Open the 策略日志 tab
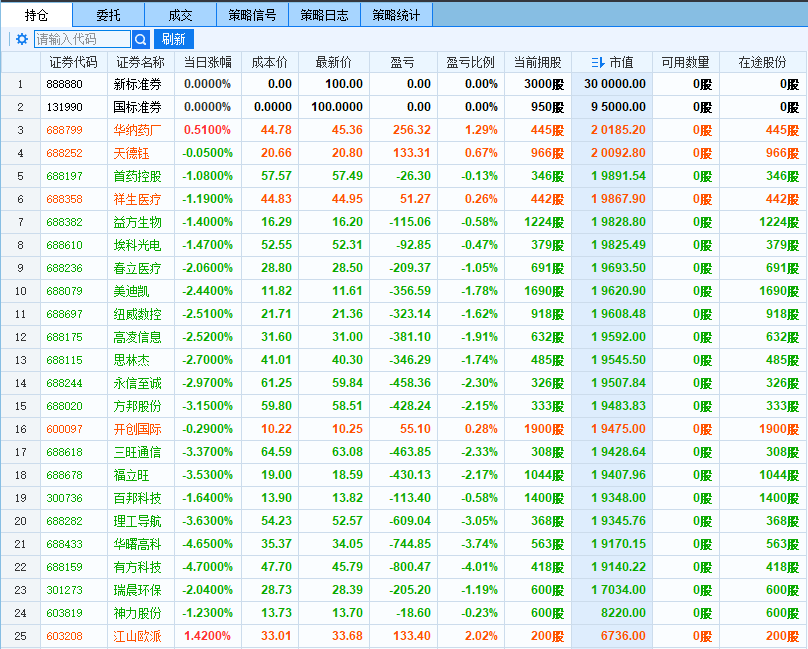 325,15
